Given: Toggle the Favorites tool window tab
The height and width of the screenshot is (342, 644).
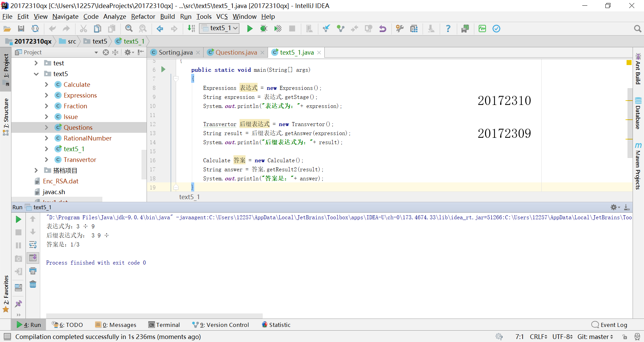Looking at the screenshot, I should (6, 294).
